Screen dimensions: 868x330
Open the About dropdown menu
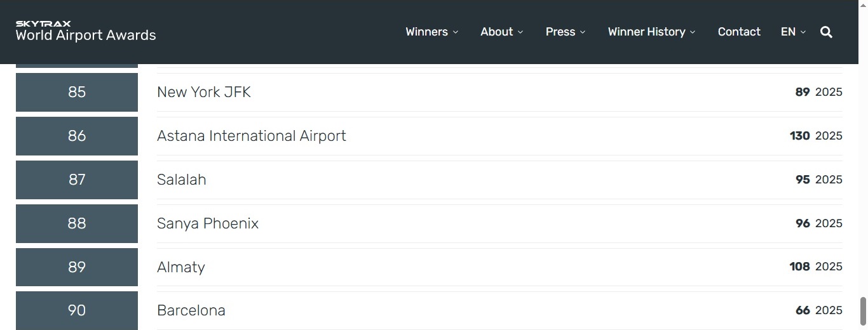[x=501, y=32]
